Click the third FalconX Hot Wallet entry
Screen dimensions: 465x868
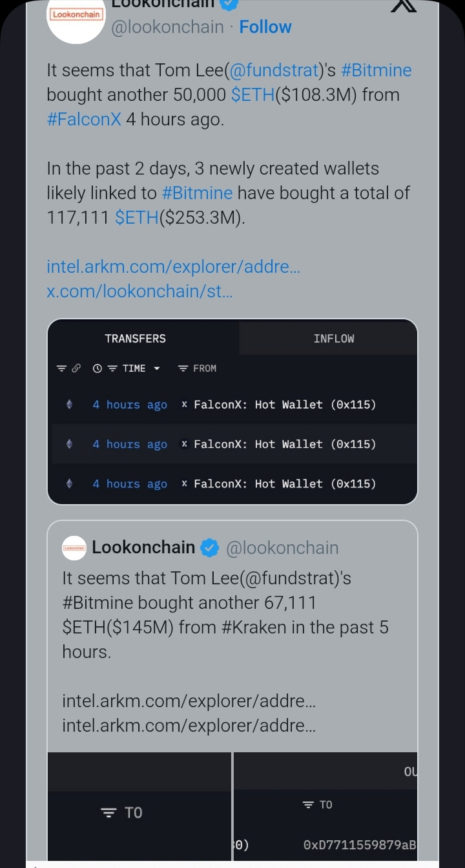click(x=284, y=484)
